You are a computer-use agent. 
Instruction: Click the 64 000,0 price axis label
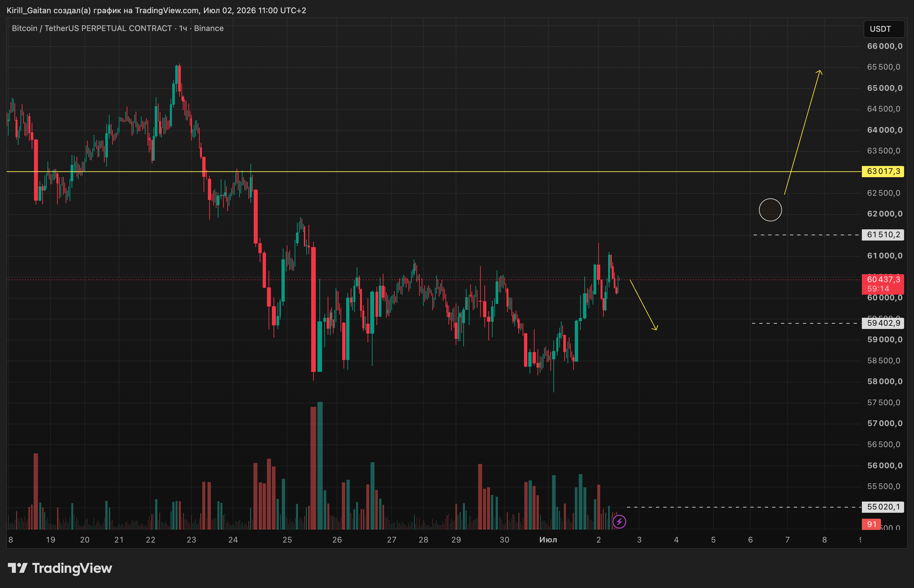885,130
